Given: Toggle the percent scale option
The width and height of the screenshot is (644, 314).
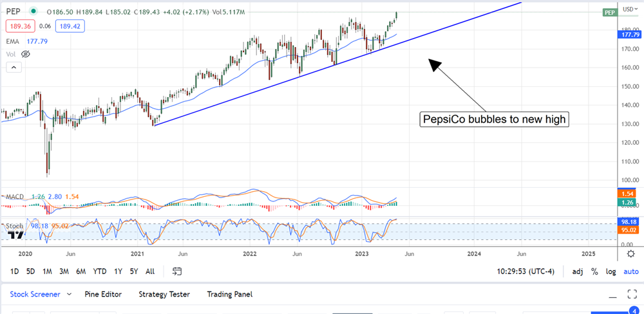Looking at the screenshot, I should 594,272.
